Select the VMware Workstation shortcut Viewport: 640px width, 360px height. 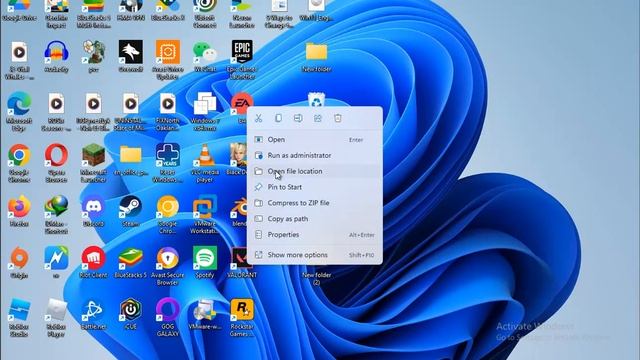click(x=205, y=207)
